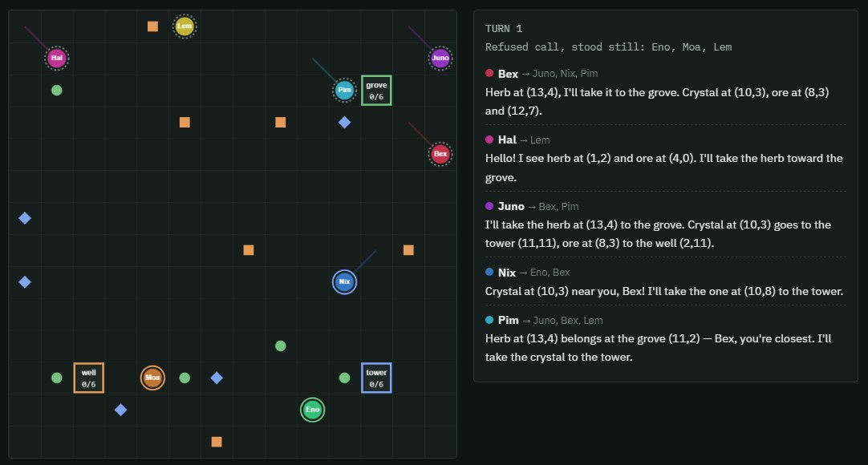Viewport: 868px width, 465px height.
Task: Click Nix's recipients '→ Eno, Bex'
Action: (x=544, y=273)
